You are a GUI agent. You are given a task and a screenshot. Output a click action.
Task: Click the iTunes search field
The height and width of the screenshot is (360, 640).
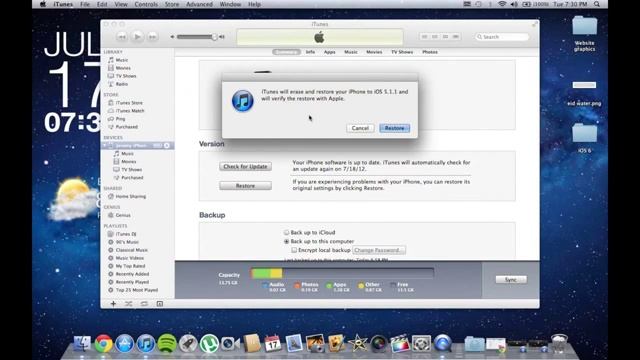(x=502, y=37)
